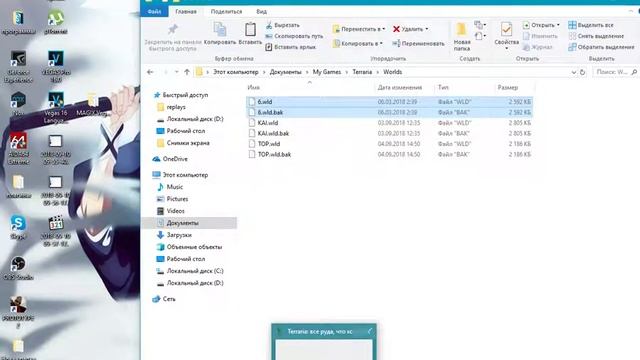Select MAGIX Veg folder on desktop
Screen dimensions: 640x360
pos(93,104)
